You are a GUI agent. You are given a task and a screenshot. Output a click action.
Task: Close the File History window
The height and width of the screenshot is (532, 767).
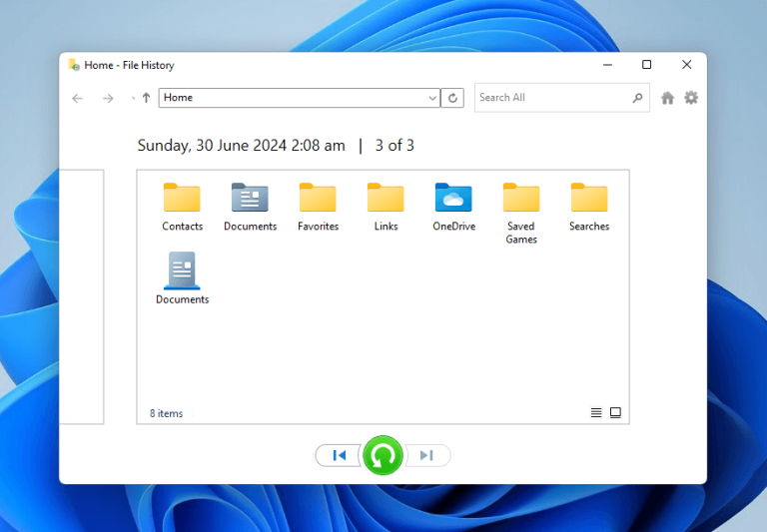687,65
